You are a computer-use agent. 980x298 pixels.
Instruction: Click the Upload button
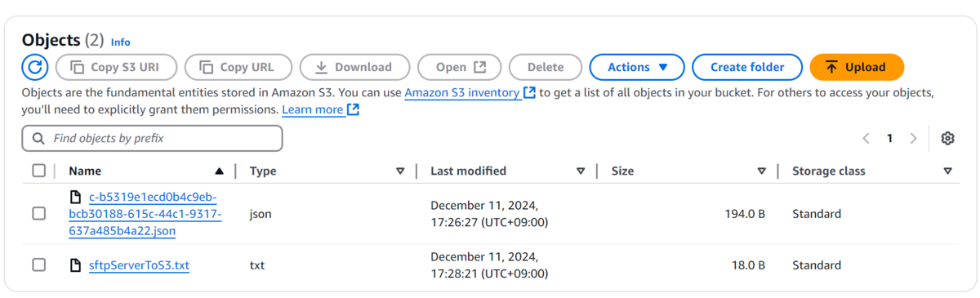point(857,67)
